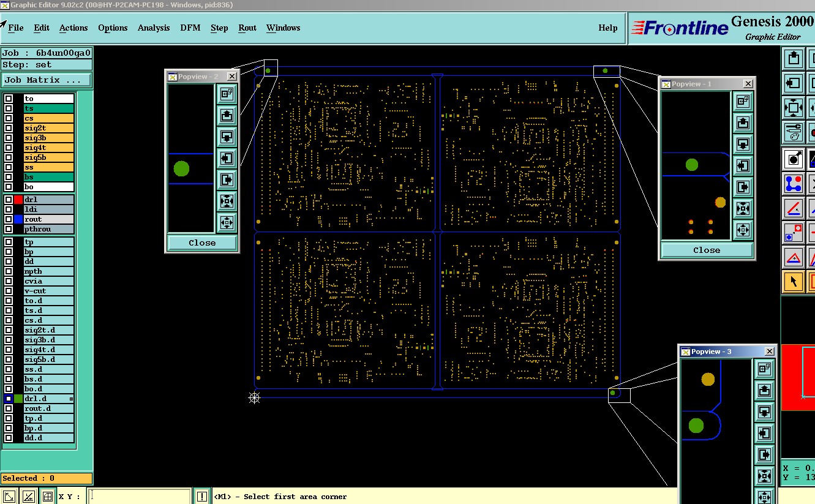Toggle checkbox for layer sig2t
The width and height of the screenshot is (815, 504).
click(x=9, y=128)
